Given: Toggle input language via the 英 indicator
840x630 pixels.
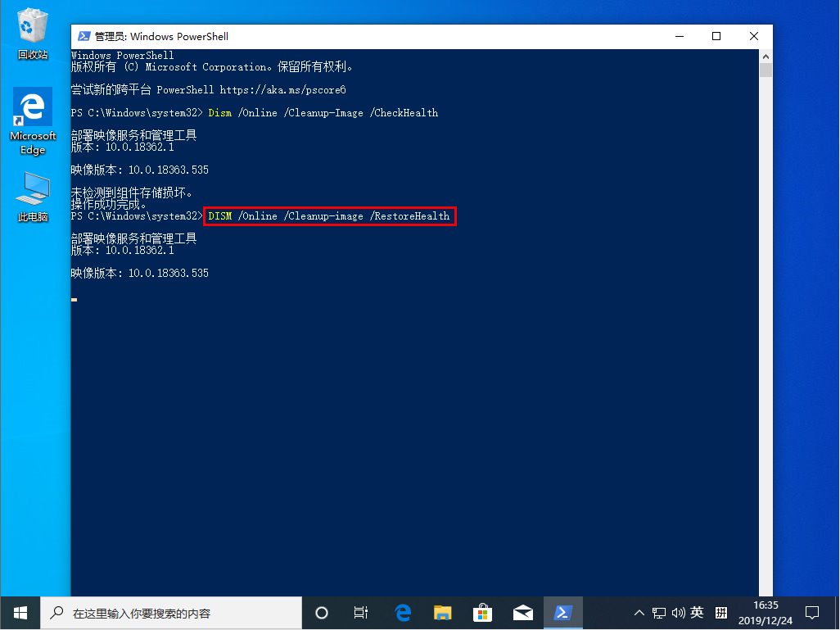Looking at the screenshot, I should click(x=697, y=613).
